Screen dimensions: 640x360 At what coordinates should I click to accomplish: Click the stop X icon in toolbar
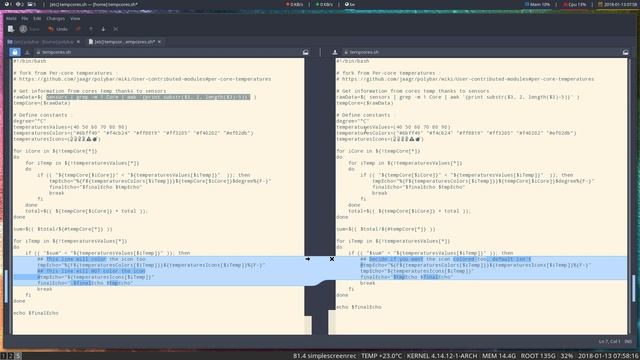point(116,29)
